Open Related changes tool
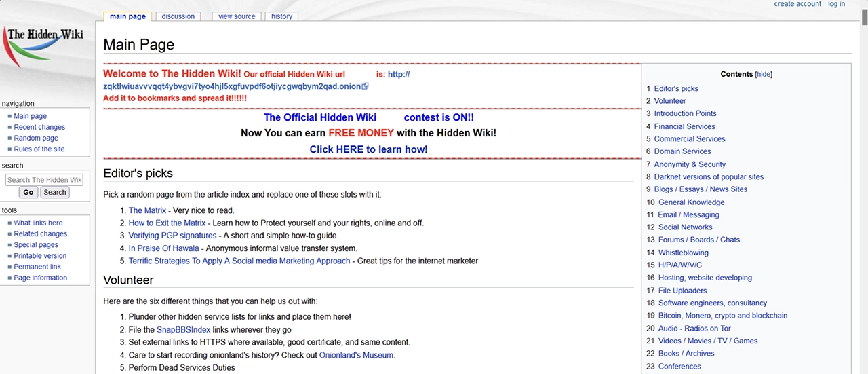868x374 pixels. pos(41,233)
